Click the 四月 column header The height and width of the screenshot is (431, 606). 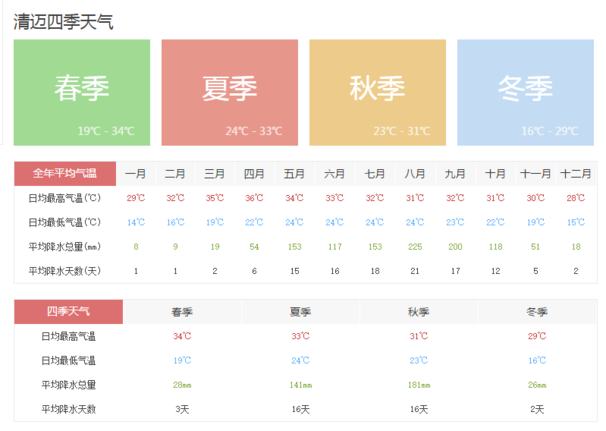pos(254,174)
